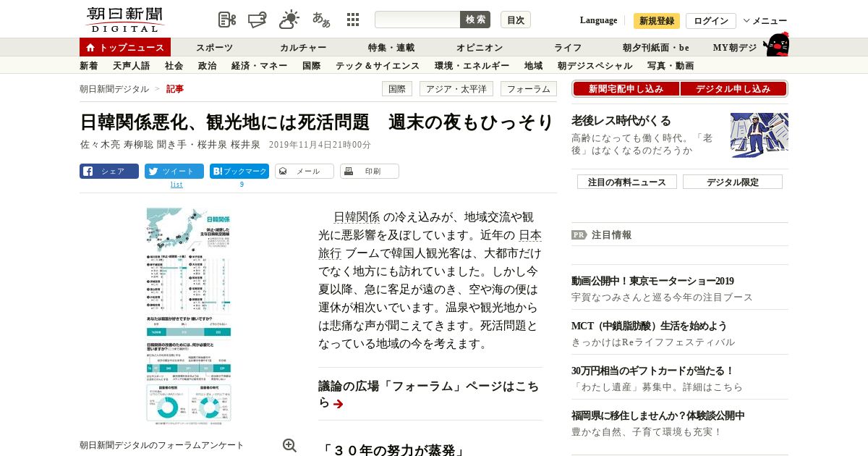868x456 pixels.
Task: Open the Language link
Action: click(598, 20)
